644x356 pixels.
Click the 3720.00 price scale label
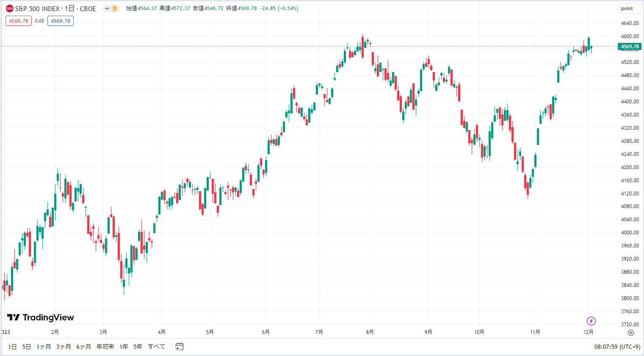click(x=630, y=325)
